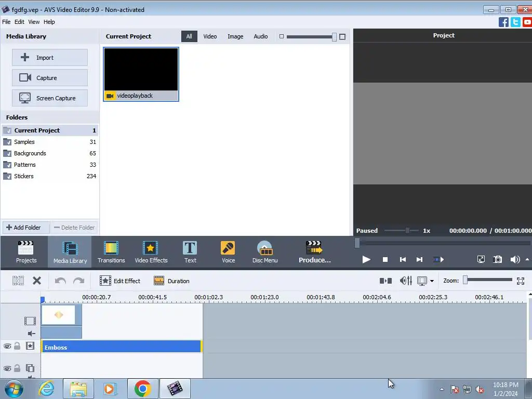Open the Stickers folder
The image size is (532, 399).
click(50, 176)
